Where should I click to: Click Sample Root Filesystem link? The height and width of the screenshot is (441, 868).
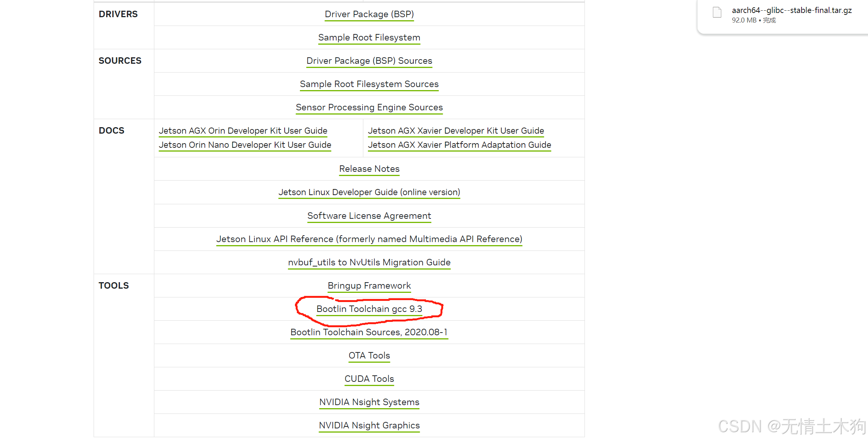[x=369, y=37]
